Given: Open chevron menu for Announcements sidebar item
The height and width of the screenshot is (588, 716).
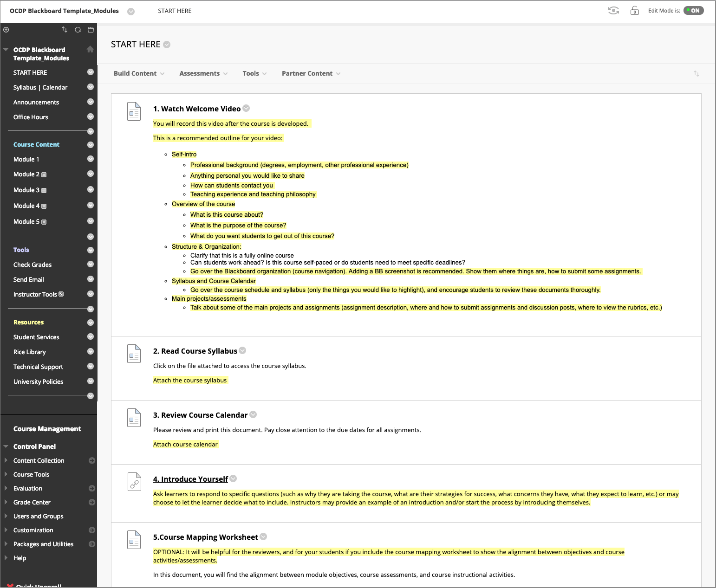Looking at the screenshot, I should tap(91, 102).
